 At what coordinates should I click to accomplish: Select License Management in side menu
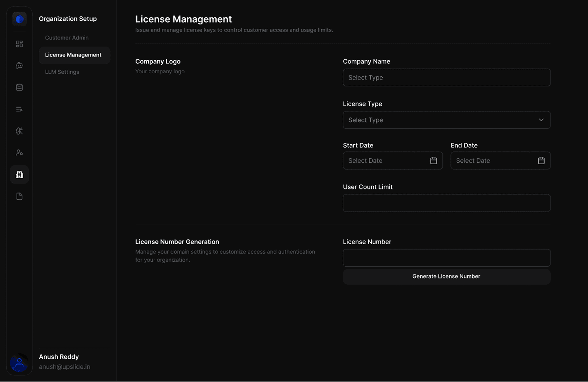coord(73,55)
